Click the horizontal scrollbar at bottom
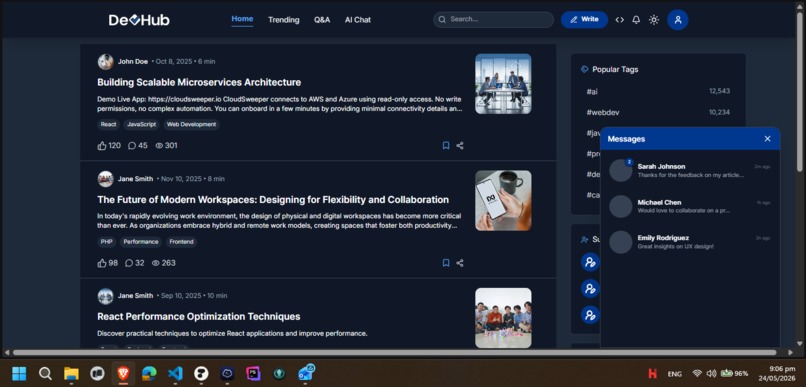806x387 pixels. pyautogui.click(x=394, y=353)
